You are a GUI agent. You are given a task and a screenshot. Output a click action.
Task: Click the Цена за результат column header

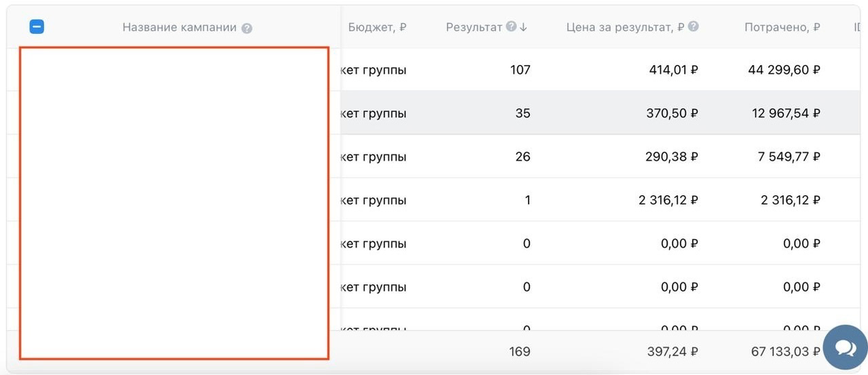[x=625, y=27]
